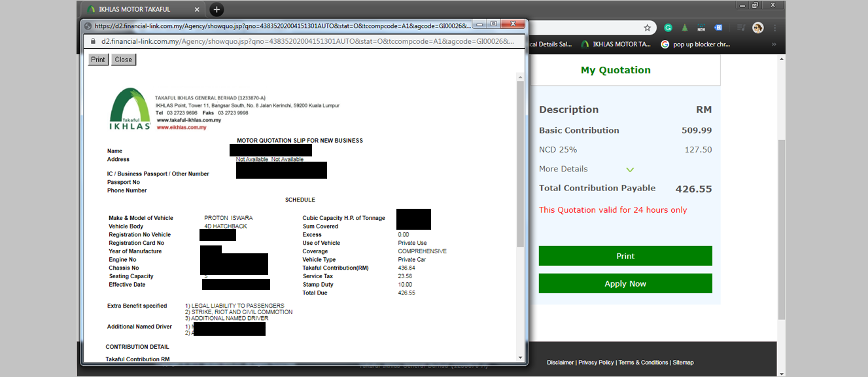This screenshot has height=377, width=868.
Task: Click the blue tag extension icon
Action: point(718,27)
